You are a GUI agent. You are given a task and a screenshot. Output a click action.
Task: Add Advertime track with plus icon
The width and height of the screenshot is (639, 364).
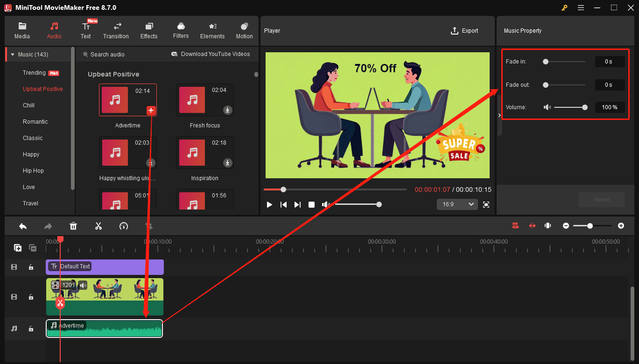tap(151, 111)
